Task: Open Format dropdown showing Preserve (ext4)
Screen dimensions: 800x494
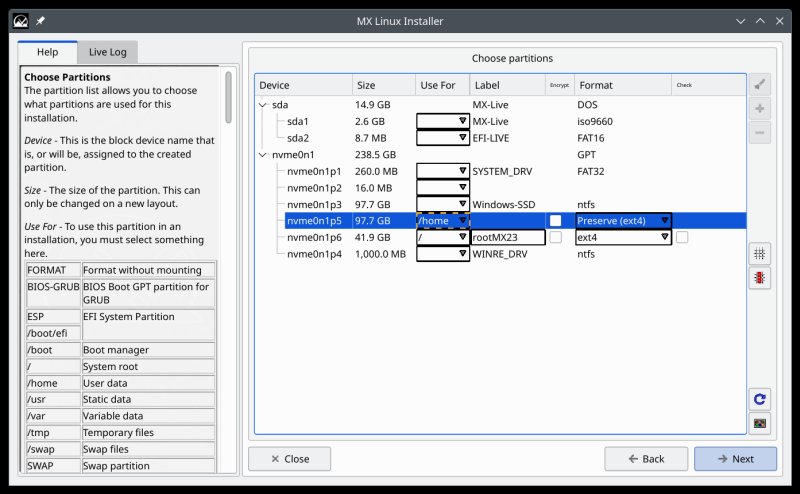Action: point(622,221)
